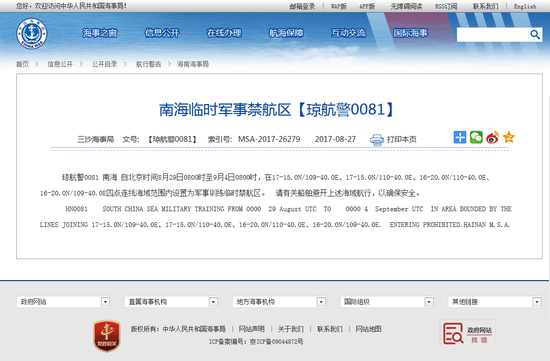
Task: Click the star favorites icon
Action: coord(509,137)
